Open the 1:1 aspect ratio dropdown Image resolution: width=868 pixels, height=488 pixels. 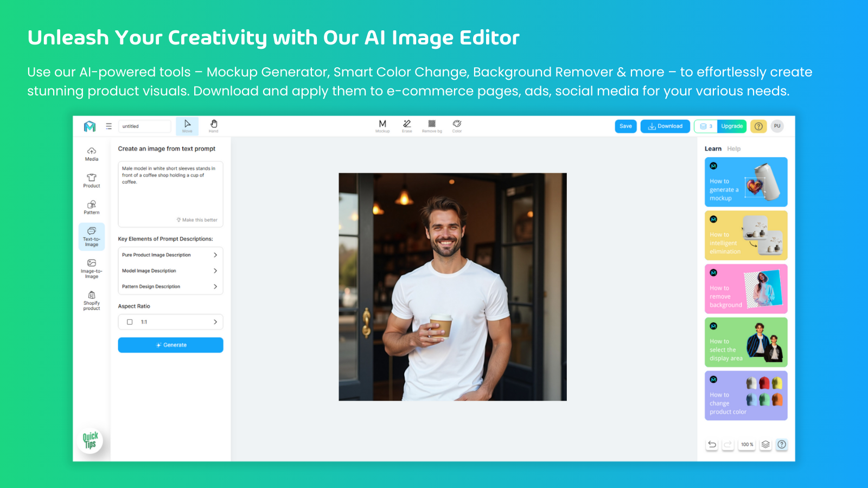point(170,322)
